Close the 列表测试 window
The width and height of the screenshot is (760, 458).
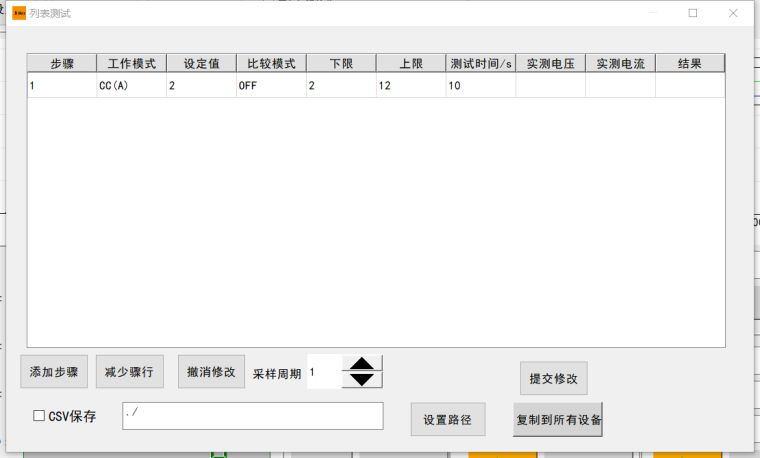(733, 13)
